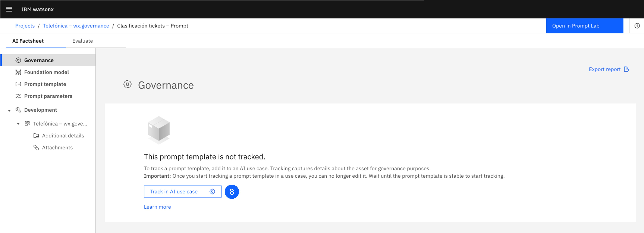Click Open in Prompt Lab button
644x233 pixels.
[584, 25]
